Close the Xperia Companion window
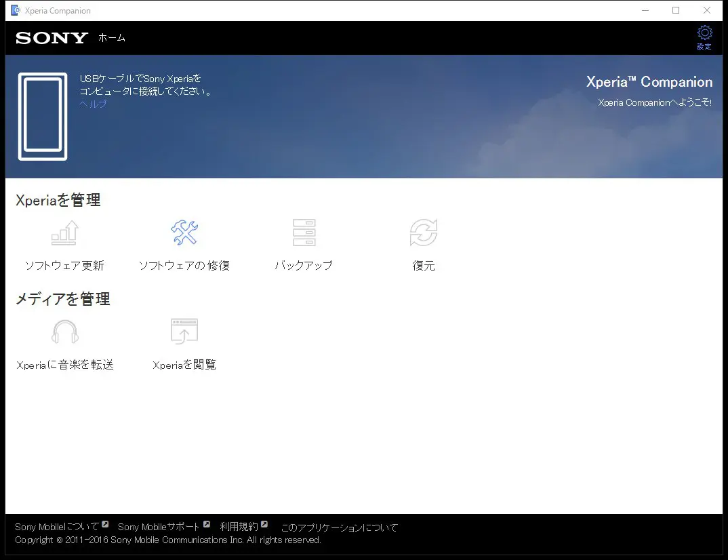Image resolution: width=728 pixels, height=560 pixels. pyautogui.click(x=706, y=10)
